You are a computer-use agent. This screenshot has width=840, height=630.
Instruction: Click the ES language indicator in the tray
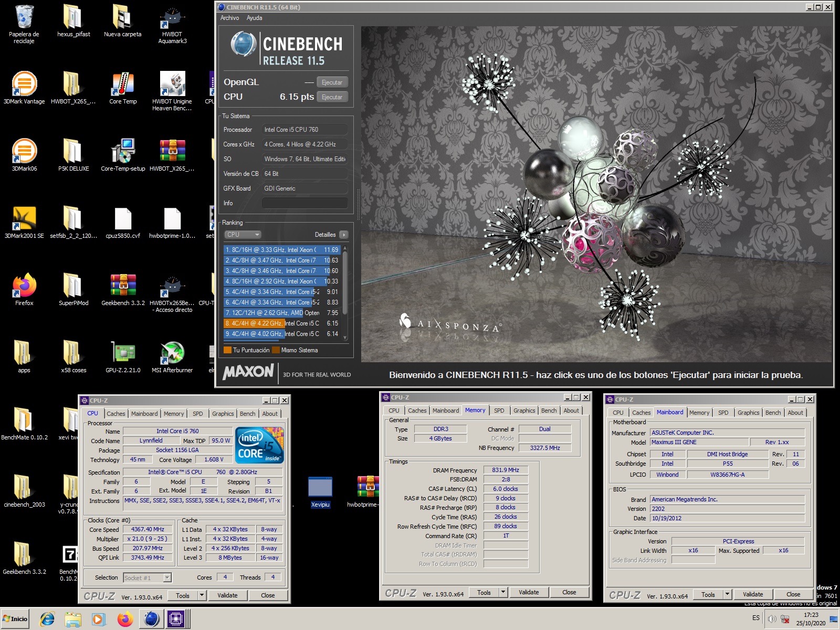point(756,618)
